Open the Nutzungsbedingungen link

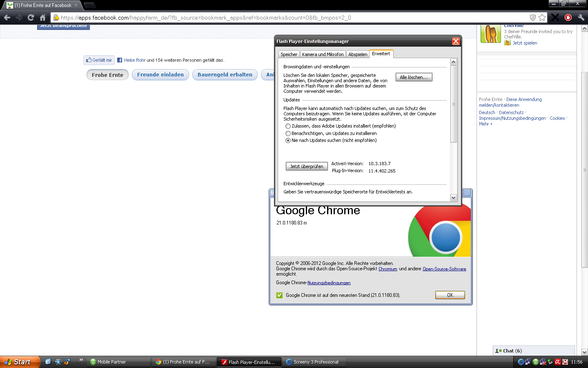[329, 283]
